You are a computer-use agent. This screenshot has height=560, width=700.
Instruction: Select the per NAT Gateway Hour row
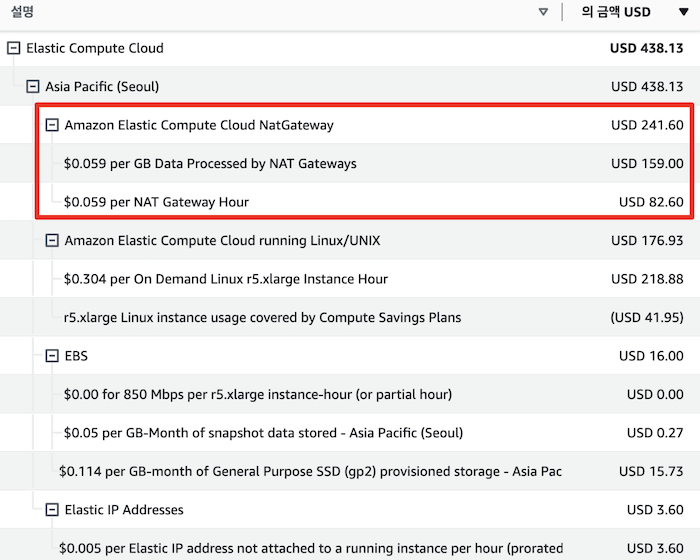click(x=156, y=202)
